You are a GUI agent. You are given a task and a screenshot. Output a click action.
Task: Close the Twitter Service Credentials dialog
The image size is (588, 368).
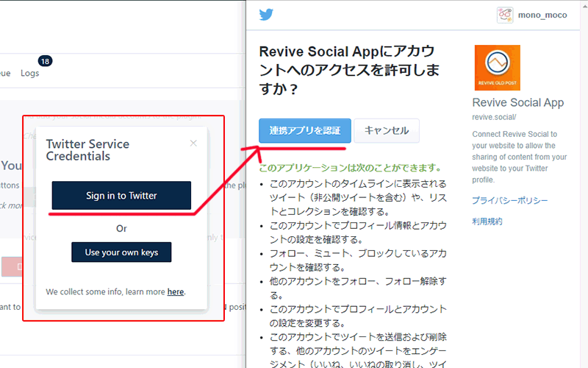tap(193, 144)
